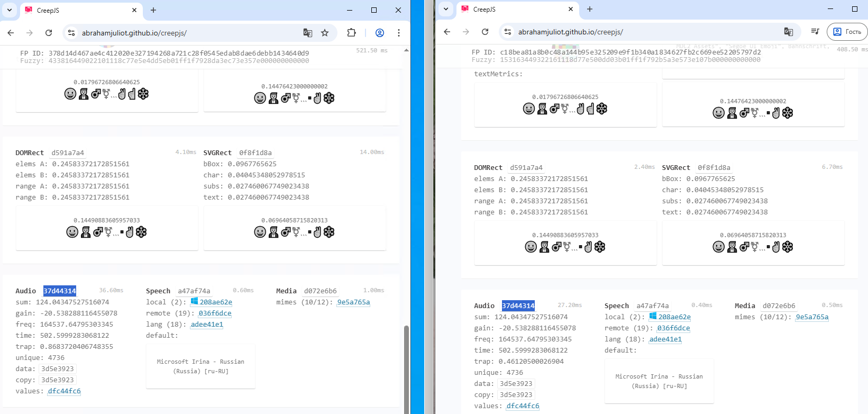This screenshot has height=414, width=868.
Task: Reload the page in the right browser window
Action: 485,32
